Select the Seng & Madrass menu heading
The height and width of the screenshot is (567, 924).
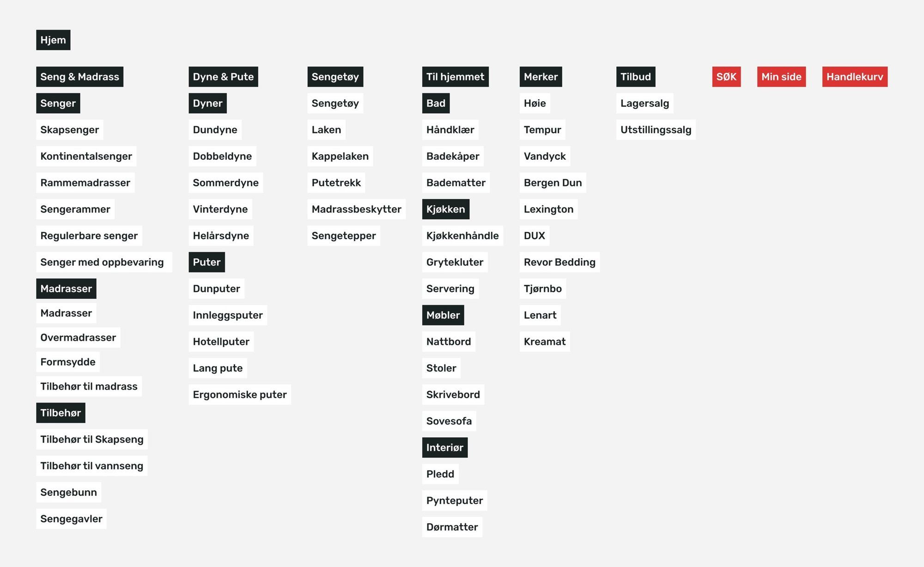[x=79, y=77]
